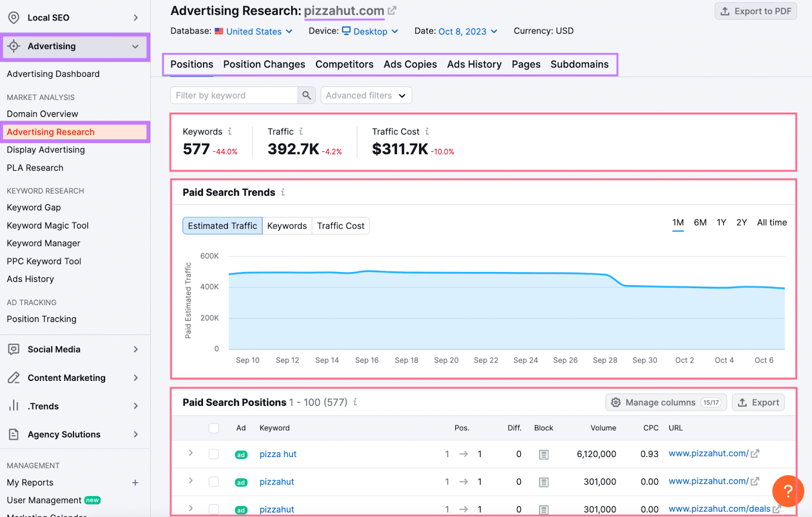
Task: Set chart range to 6M
Action: point(700,222)
